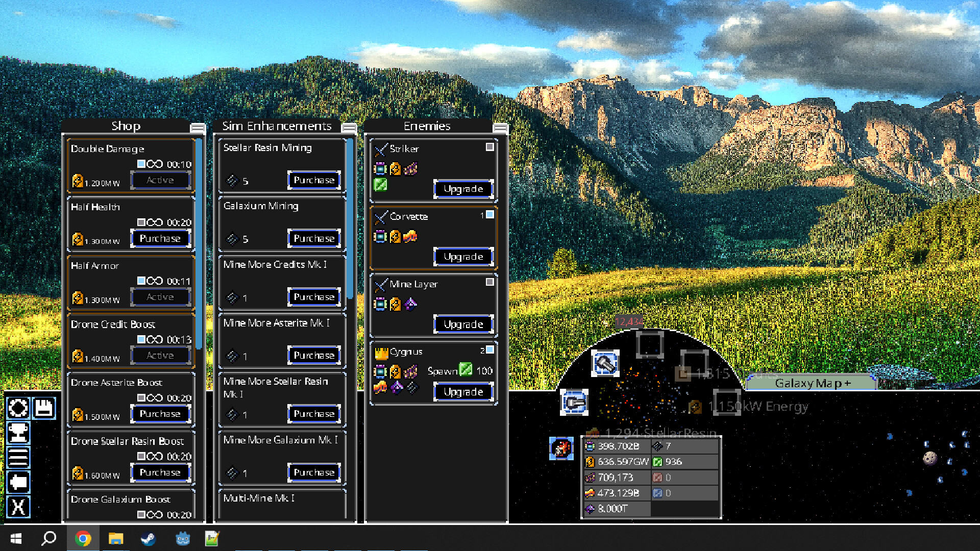The image size is (980, 551).
Task: Click the floppy disk save icon
Action: coord(44,408)
